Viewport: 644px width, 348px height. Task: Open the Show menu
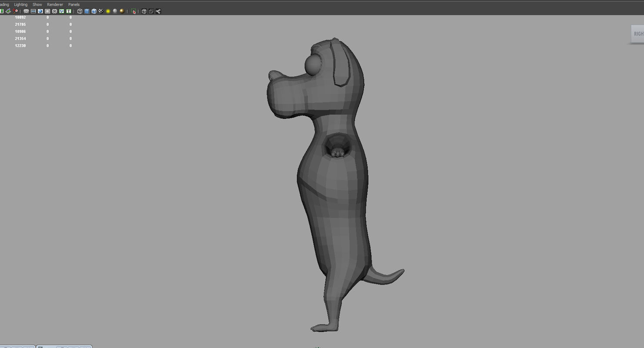(37, 5)
